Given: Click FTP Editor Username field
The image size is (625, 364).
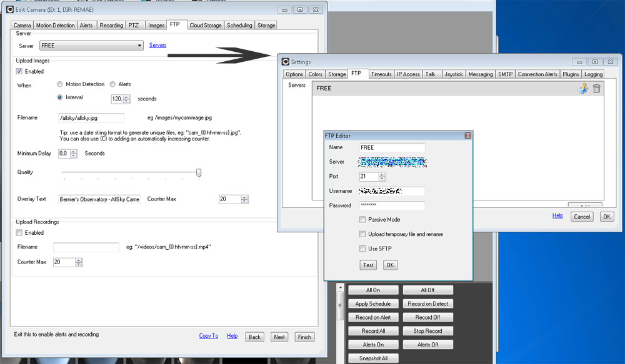Looking at the screenshot, I should (x=392, y=191).
